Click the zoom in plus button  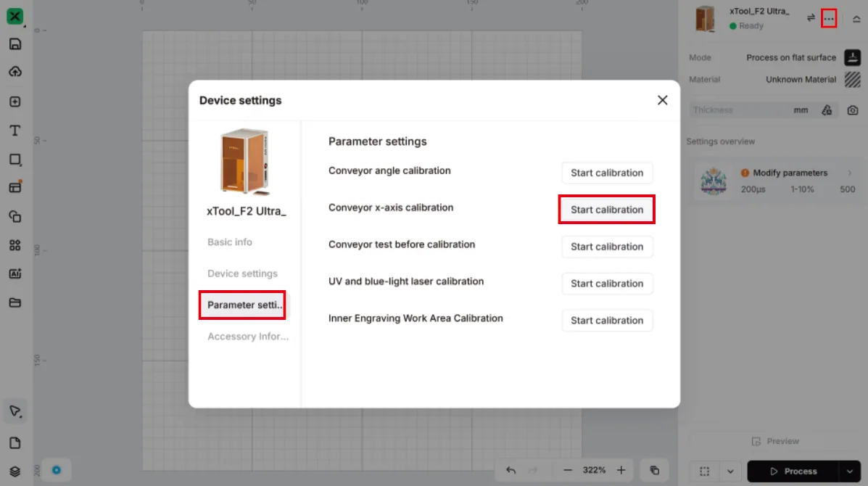[621, 471]
